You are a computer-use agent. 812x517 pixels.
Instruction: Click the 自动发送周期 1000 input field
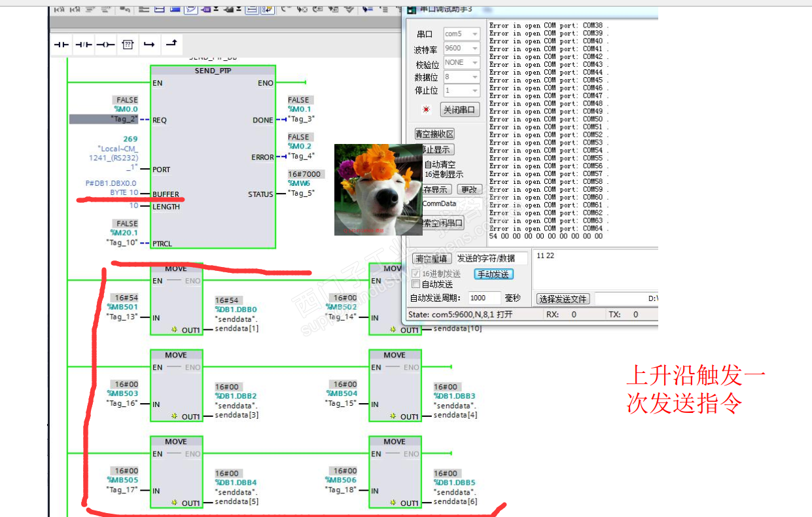coord(485,298)
